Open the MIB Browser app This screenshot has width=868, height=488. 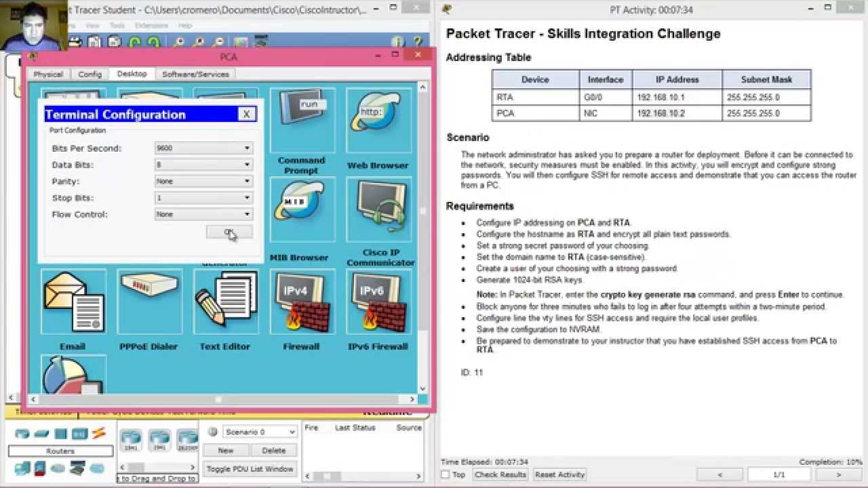[x=302, y=210]
